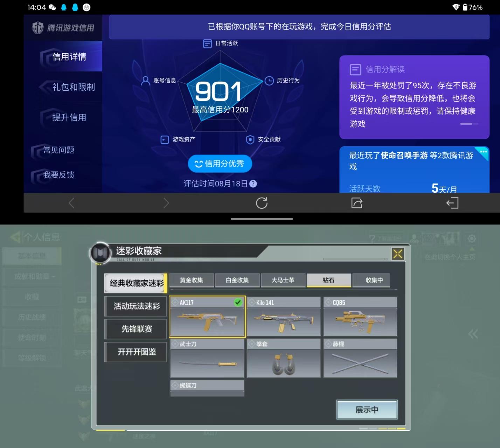Screen dimensions: 500x448
Task: Expand the side panel with the double chevron
Action: point(473,334)
